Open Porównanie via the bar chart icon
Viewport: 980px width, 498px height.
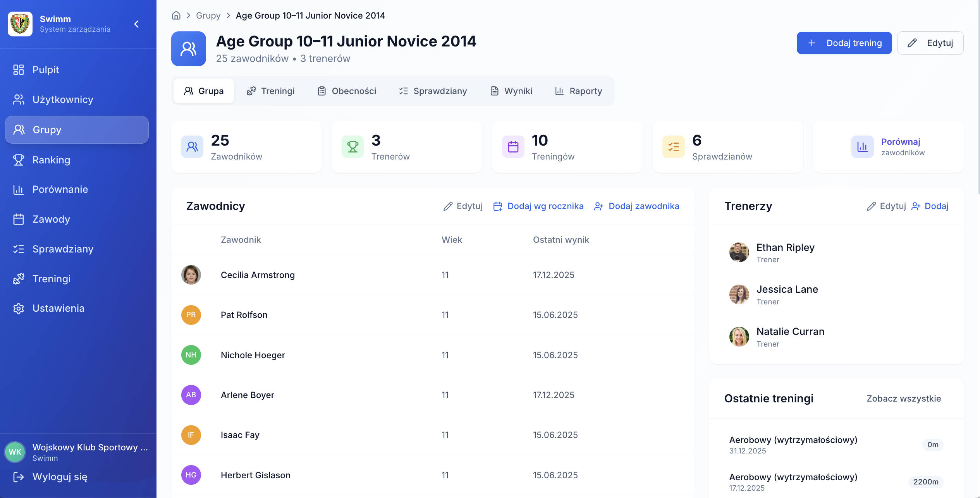point(18,189)
